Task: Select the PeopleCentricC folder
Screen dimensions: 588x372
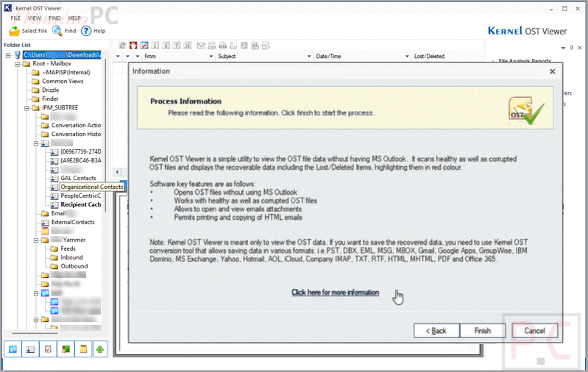Action: (x=81, y=196)
